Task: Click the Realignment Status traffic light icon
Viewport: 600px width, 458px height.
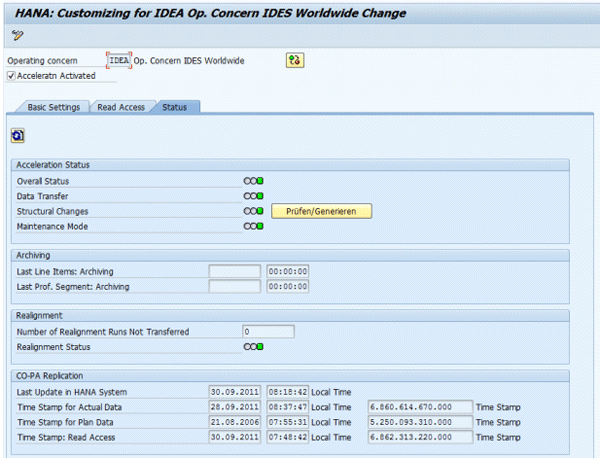Action: pyautogui.click(x=253, y=347)
